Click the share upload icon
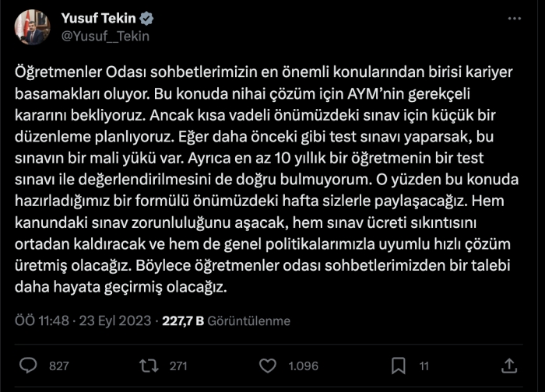This screenshot has height=392, width=545. pyautogui.click(x=511, y=366)
